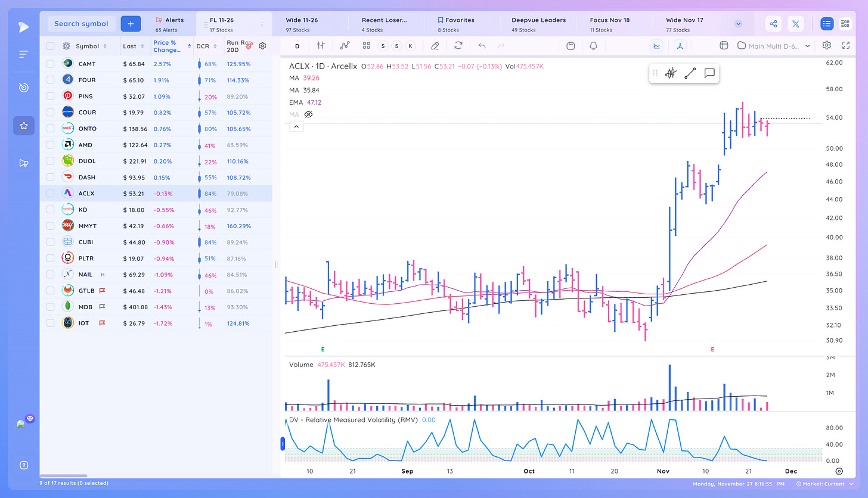Click the refresh sync icon
Screen dimensions: 868x498
(458, 45)
